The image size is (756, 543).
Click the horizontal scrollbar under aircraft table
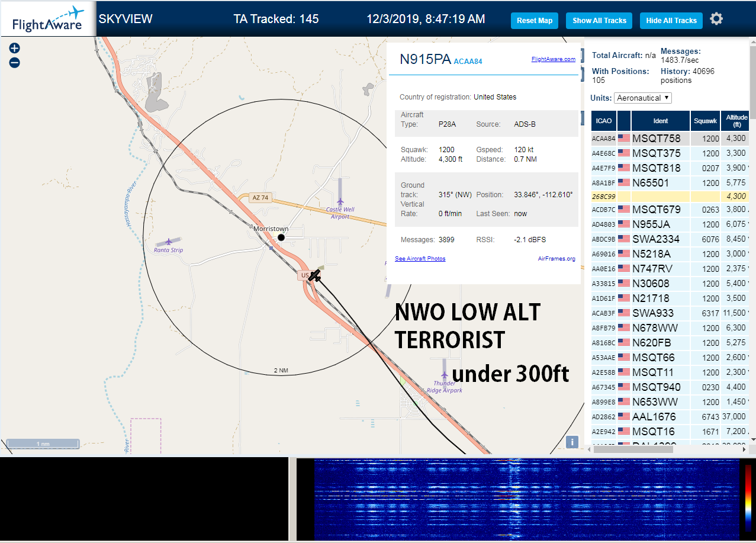tap(632, 449)
